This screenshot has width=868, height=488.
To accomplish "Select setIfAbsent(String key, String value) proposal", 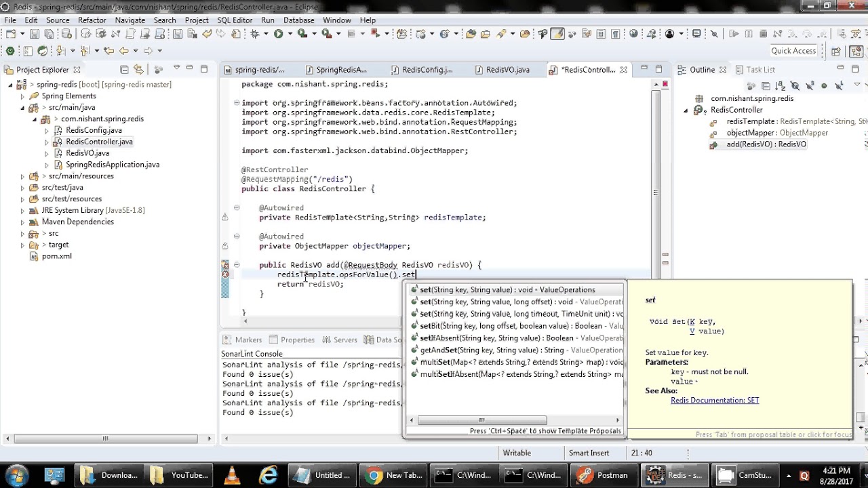I will pos(515,338).
